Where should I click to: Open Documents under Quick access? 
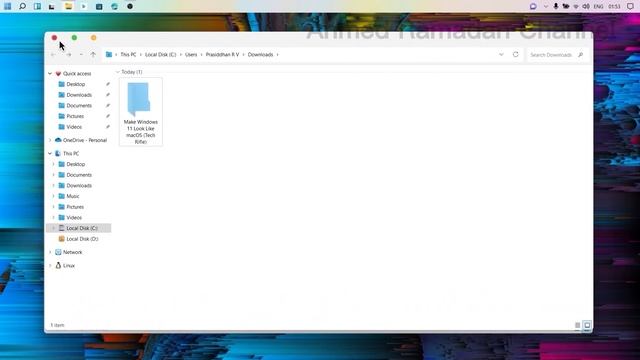click(79, 105)
